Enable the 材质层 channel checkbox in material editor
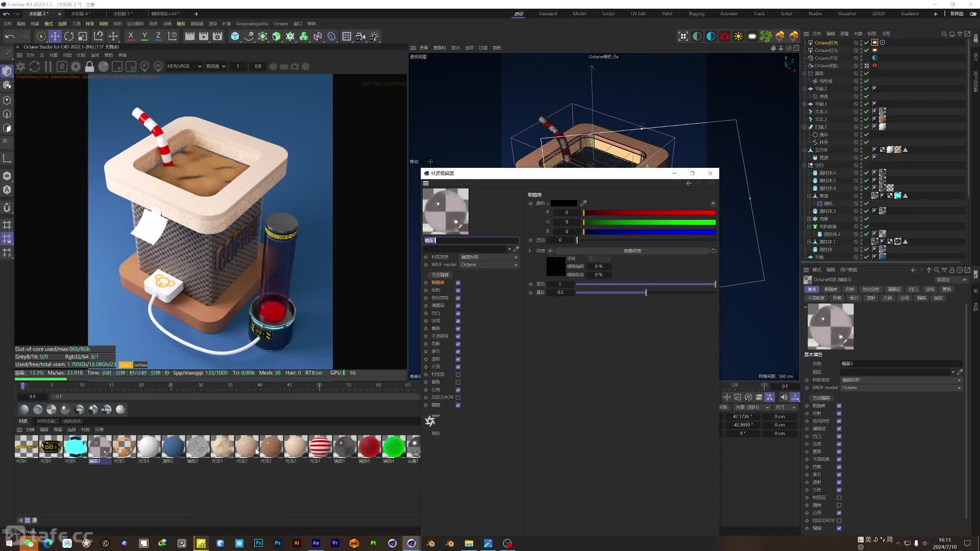The image size is (980, 551). [458, 374]
